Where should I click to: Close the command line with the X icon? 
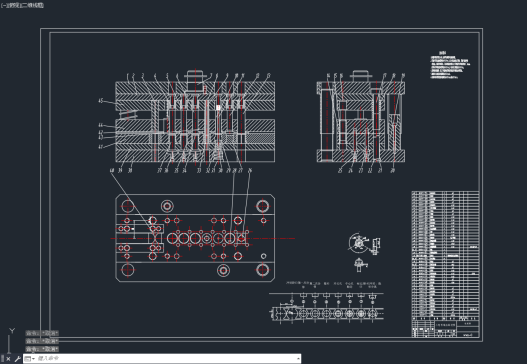pyautogui.click(x=8, y=359)
